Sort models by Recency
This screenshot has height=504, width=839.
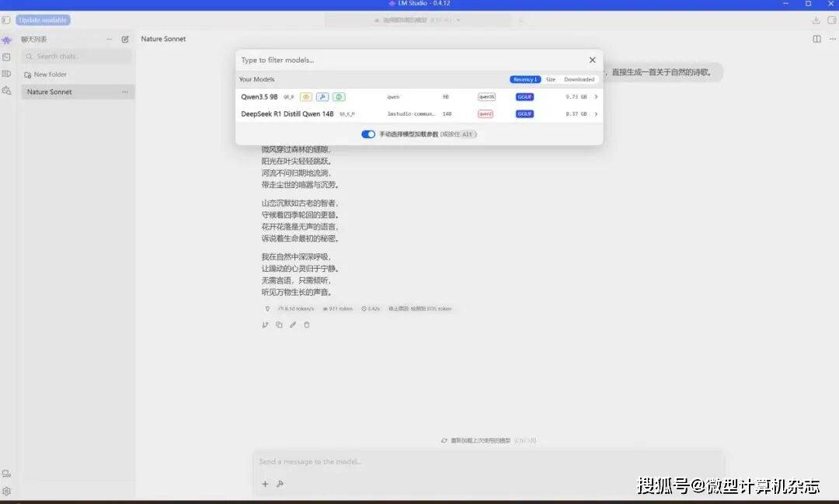[x=525, y=79]
